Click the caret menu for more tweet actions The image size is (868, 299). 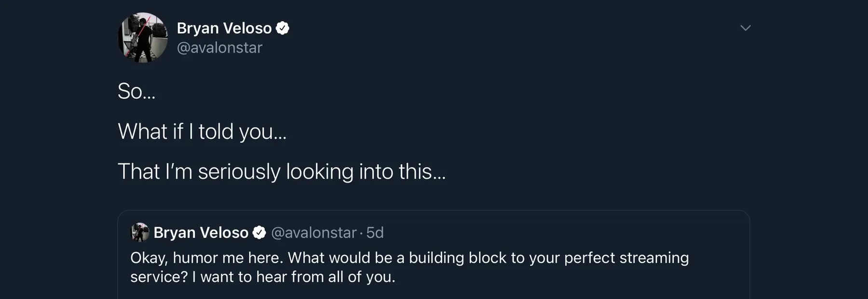pos(745,27)
